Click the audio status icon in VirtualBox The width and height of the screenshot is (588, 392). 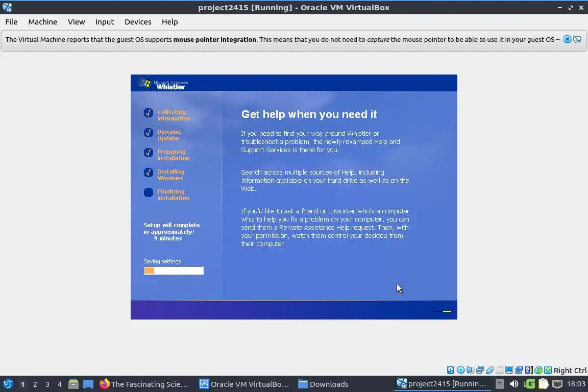point(470,370)
